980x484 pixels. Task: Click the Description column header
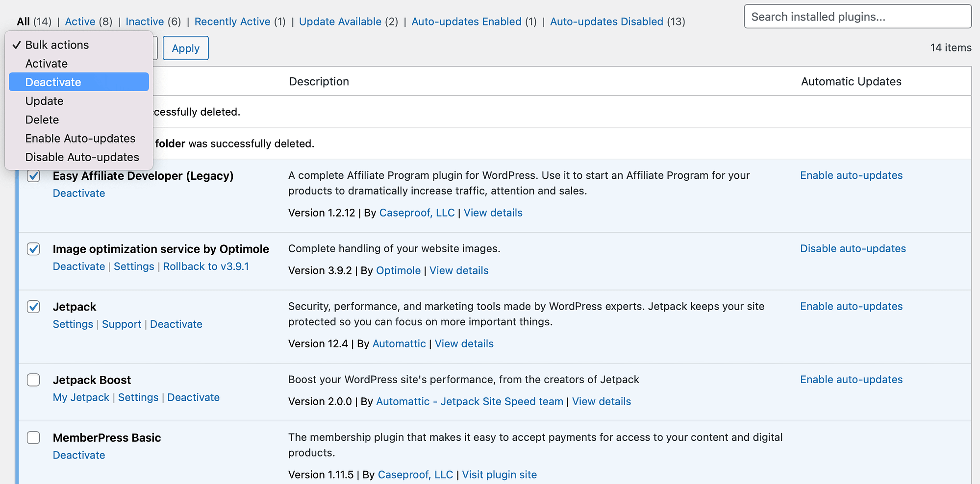[319, 81]
